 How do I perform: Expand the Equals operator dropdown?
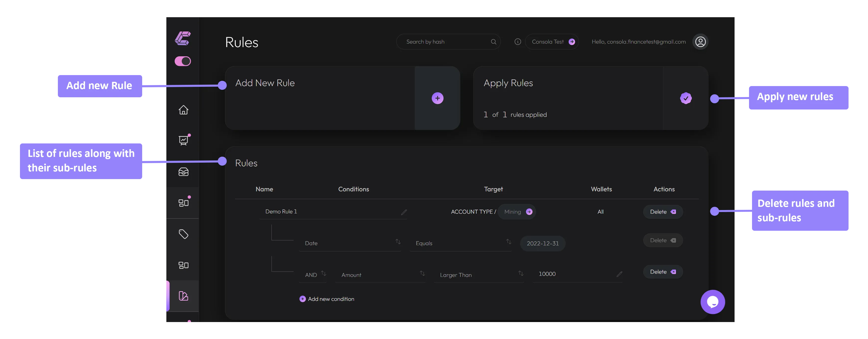pyautogui.click(x=460, y=243)
